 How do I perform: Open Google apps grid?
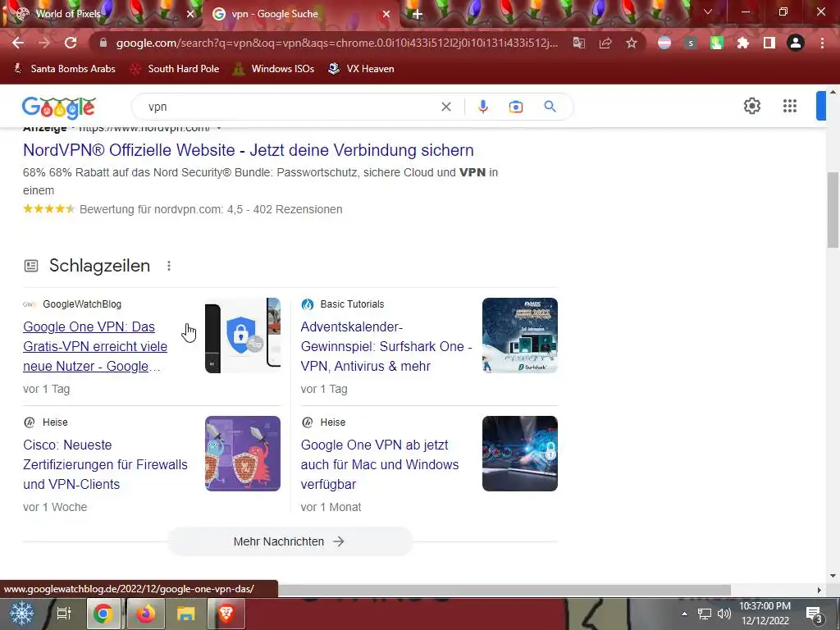coord(790,106)
